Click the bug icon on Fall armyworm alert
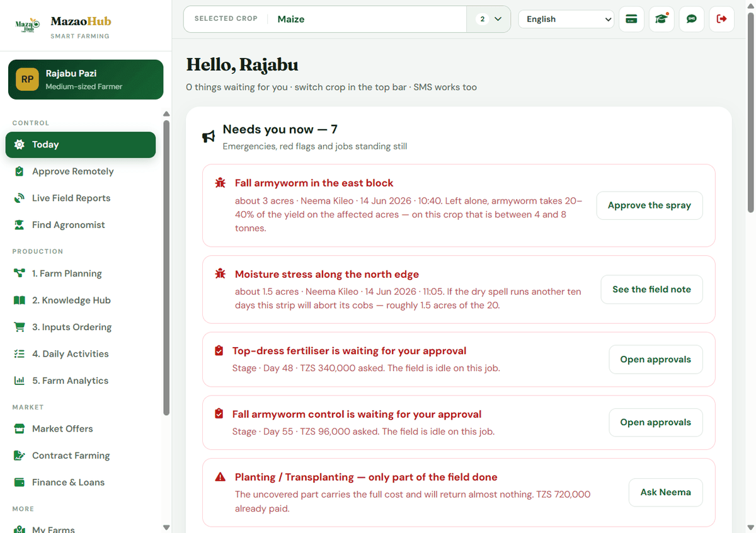756x533 pixels. (220, 183)
